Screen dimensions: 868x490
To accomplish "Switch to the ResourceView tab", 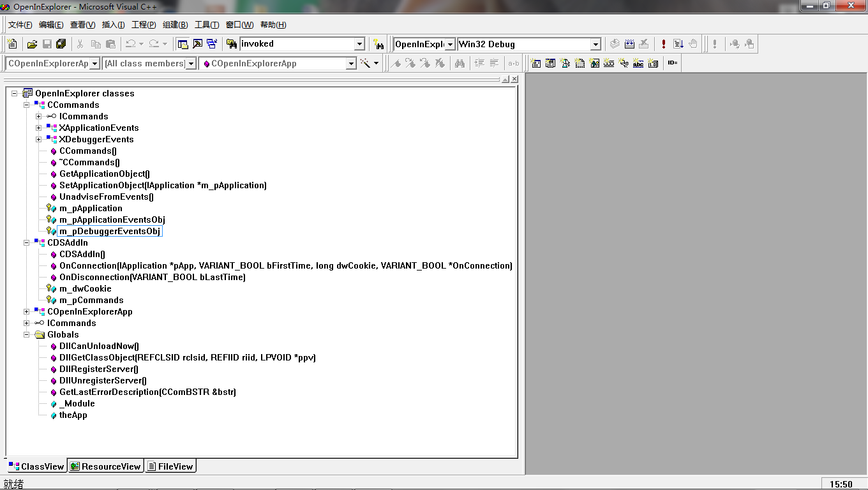I will [x=105, y=466].
